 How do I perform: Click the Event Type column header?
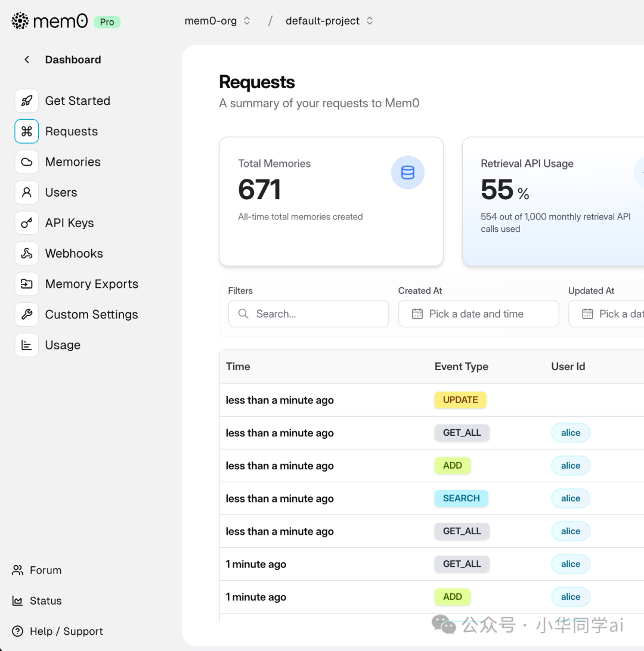click(x=462, y=367)
